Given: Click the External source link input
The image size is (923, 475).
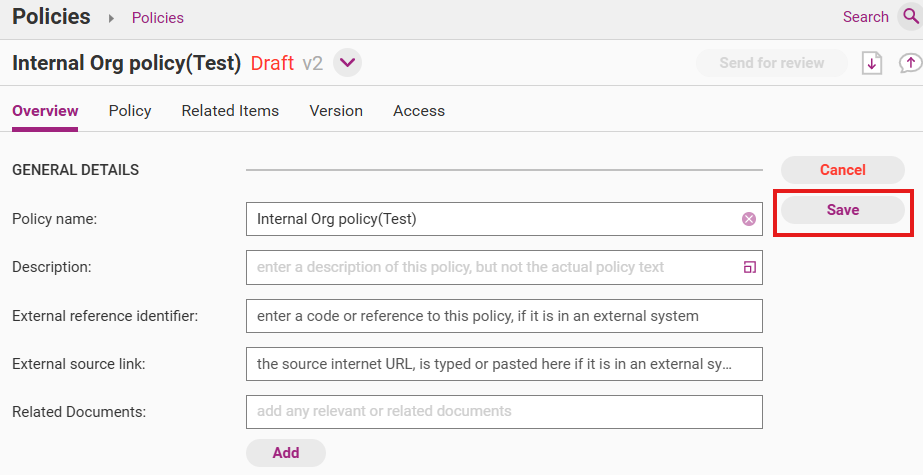Looking at the screenshot, I should point(504,364).
